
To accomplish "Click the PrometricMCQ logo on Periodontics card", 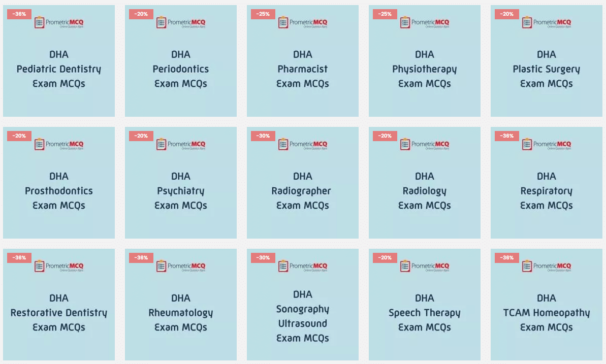I will (x=180, y=22).
